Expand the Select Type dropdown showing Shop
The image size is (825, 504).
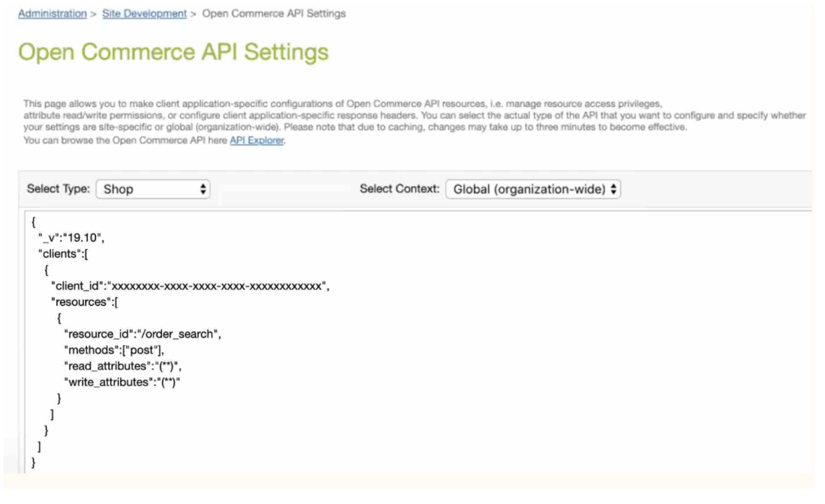[153, 189]
